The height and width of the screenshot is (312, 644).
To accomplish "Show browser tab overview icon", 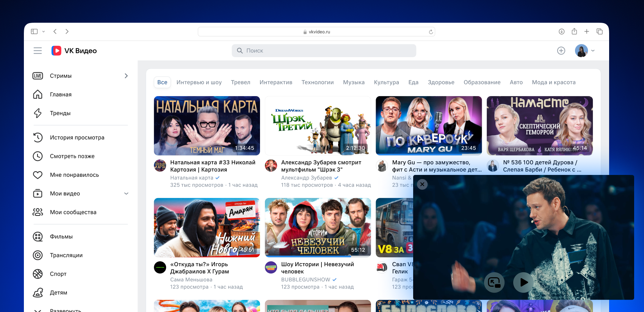I will click(x=600, y=31).
